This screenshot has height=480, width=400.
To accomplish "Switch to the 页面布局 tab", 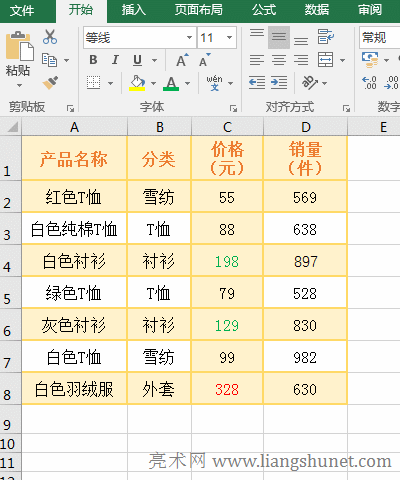I will point(199,10).
